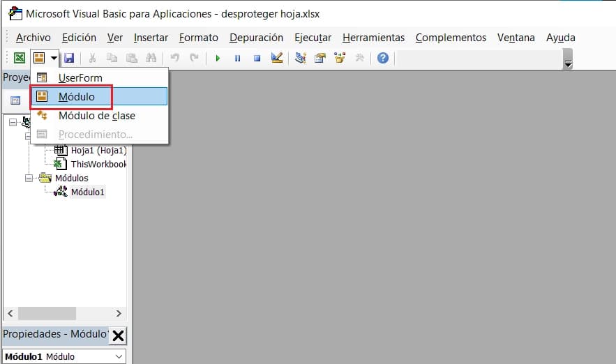Open the Ventana menu
This screenshot has height=364, width=616.
[x=516, y=37]
